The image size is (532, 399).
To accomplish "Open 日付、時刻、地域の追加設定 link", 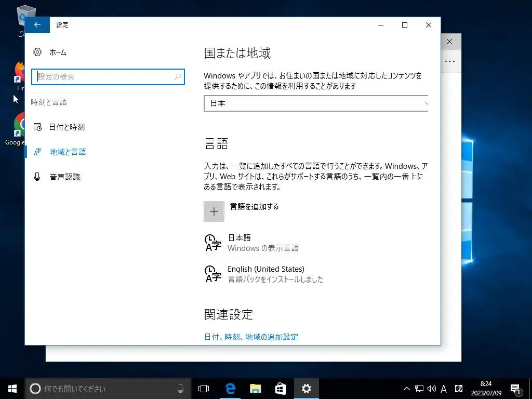I will point(251,337).
